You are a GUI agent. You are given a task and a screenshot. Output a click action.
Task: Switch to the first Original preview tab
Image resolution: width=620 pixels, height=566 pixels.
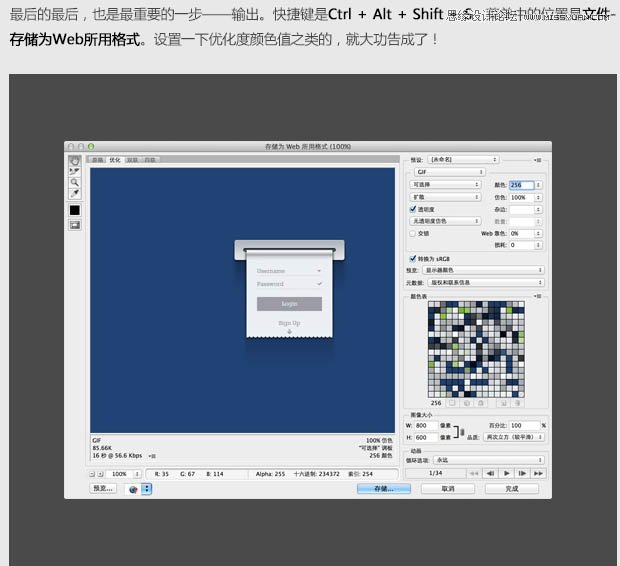pos(97,160)
